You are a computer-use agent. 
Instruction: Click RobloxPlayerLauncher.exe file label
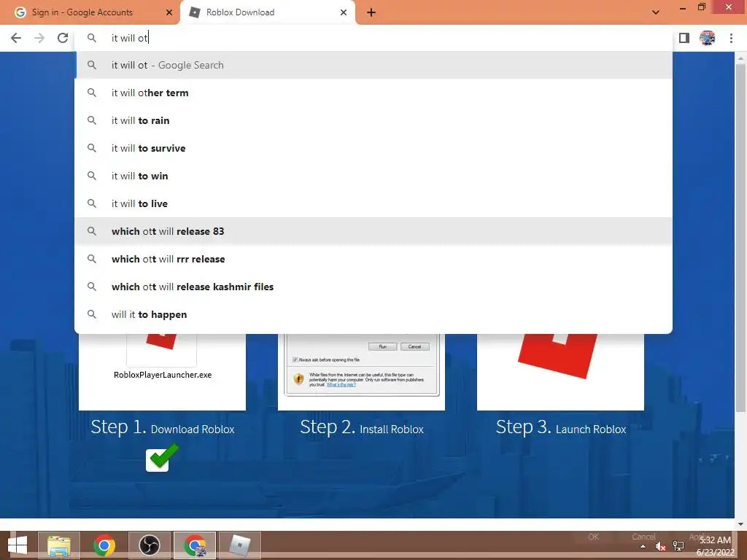click(x=163, y=375)
